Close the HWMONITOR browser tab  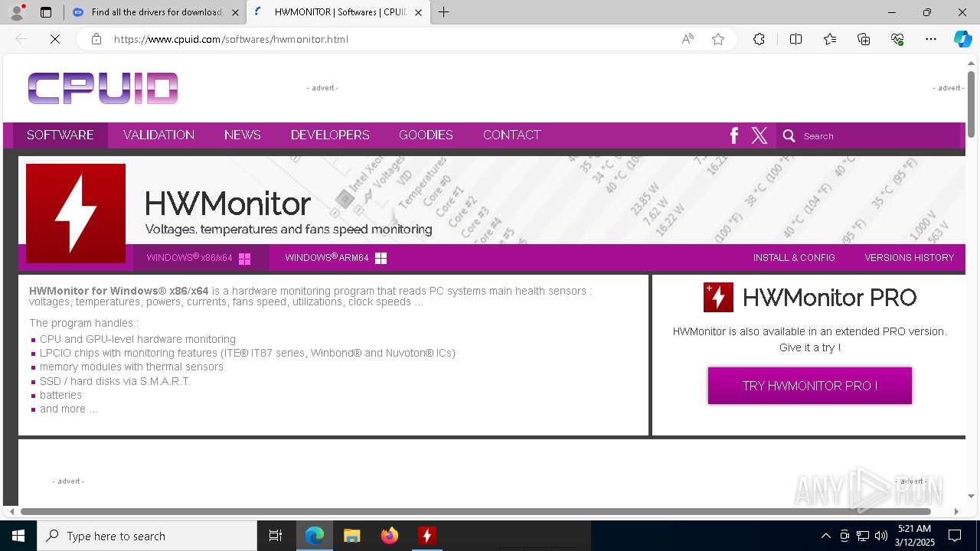coord(418,12)
